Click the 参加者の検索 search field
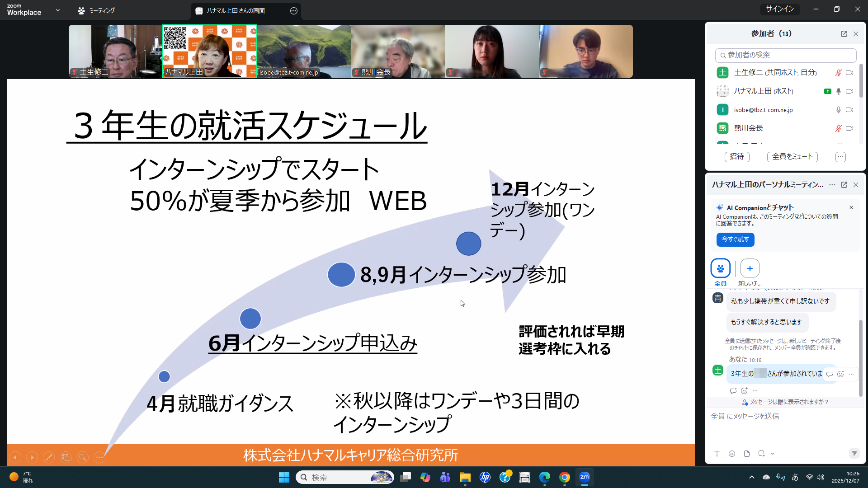The image size is (868, 488). coord(786,55)
